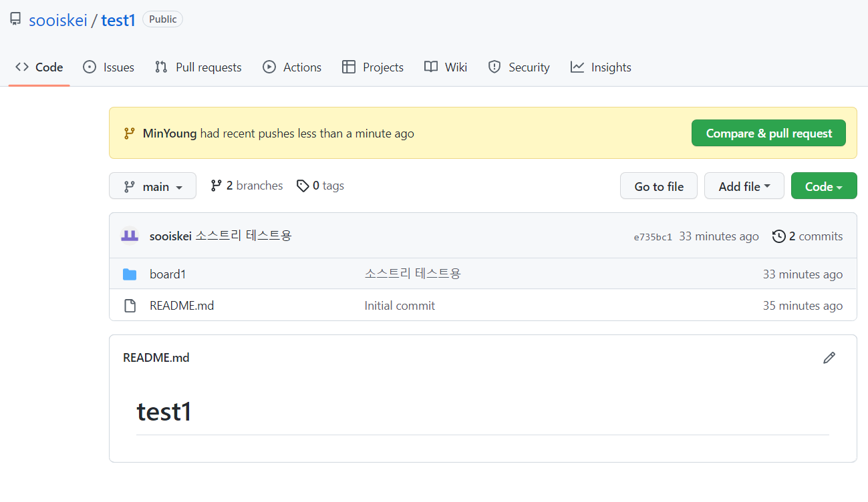
Task: Open the Issues tab
Action: [x=108, y=67]
